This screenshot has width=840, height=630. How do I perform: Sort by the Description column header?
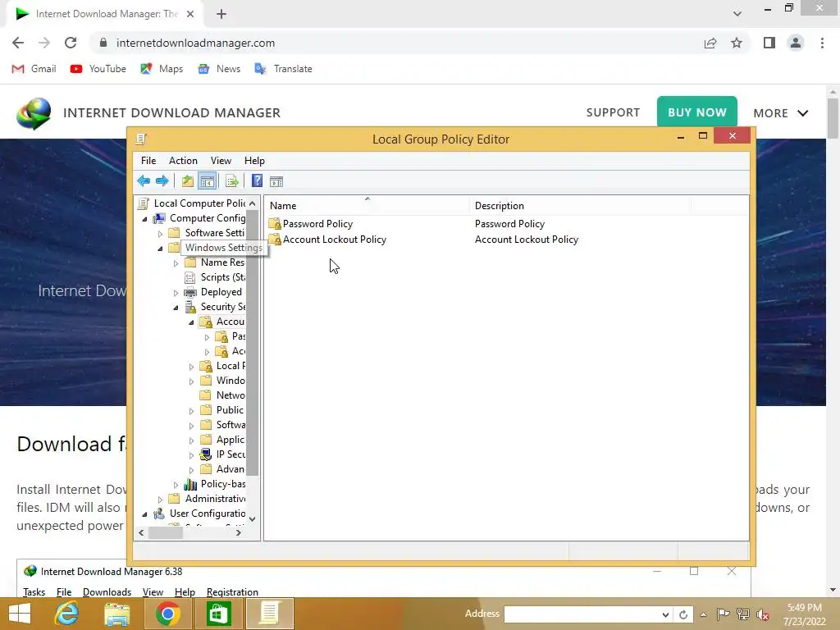click(x=581, y=206)
